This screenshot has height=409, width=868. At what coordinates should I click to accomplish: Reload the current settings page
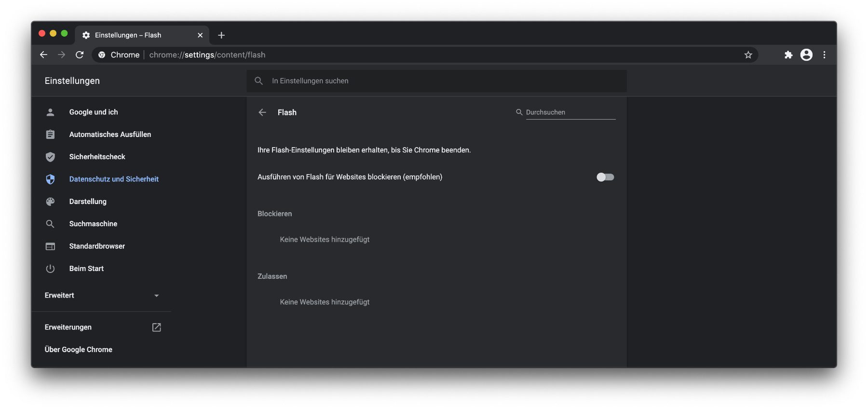pyautogui.click(x=80, y=55)
